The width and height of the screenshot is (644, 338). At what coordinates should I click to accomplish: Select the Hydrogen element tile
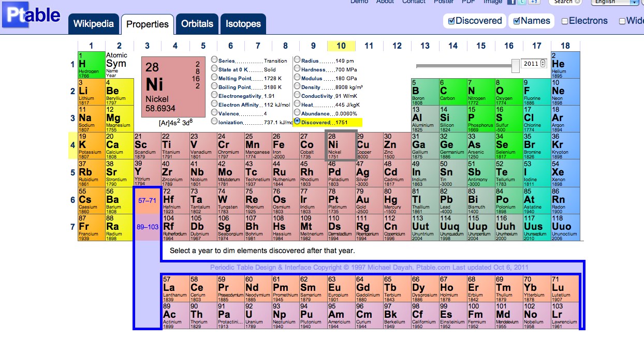click(x=92, y=65)
